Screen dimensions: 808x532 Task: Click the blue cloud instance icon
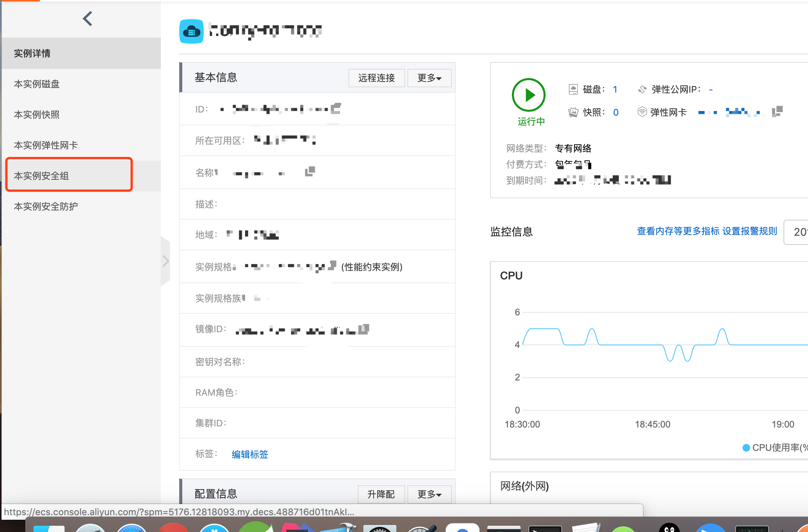tap(191, 31)
